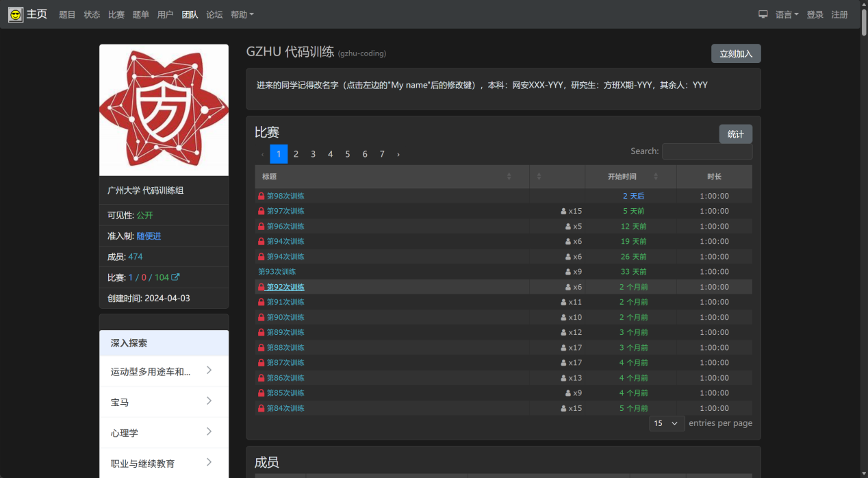The width and height of the screenshot is (868, 478).
Task: Focus the contests Search input field
Action: (707, 151)
